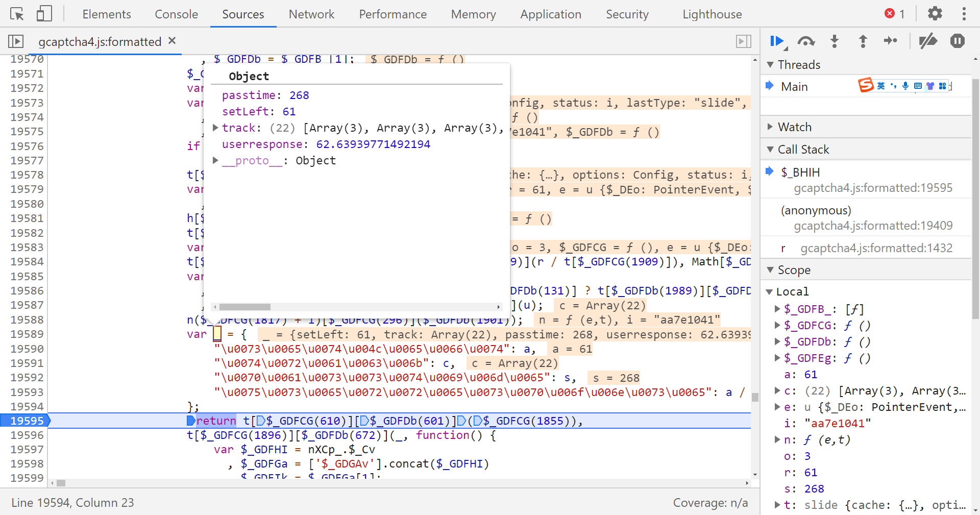The height and width of the screenshot is (515, 980).
Task: Toggle pause on exceptions
Action: 958,41
